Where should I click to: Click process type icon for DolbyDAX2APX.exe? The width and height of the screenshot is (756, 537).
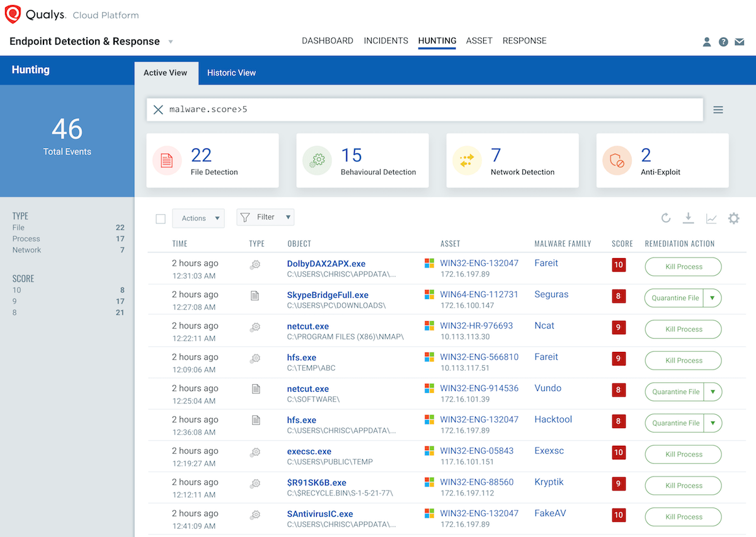(255, 265)
